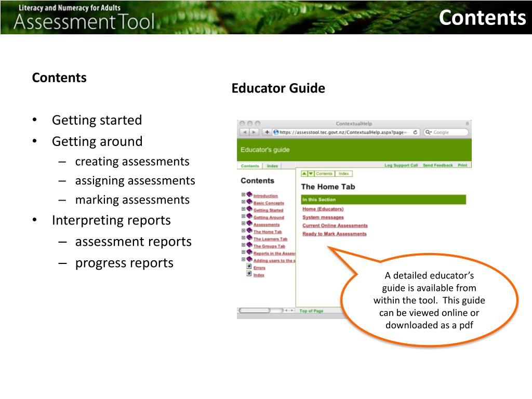Open the Index link under Errors
Viewport: 532px width, 399px height.
pos(259,275)
